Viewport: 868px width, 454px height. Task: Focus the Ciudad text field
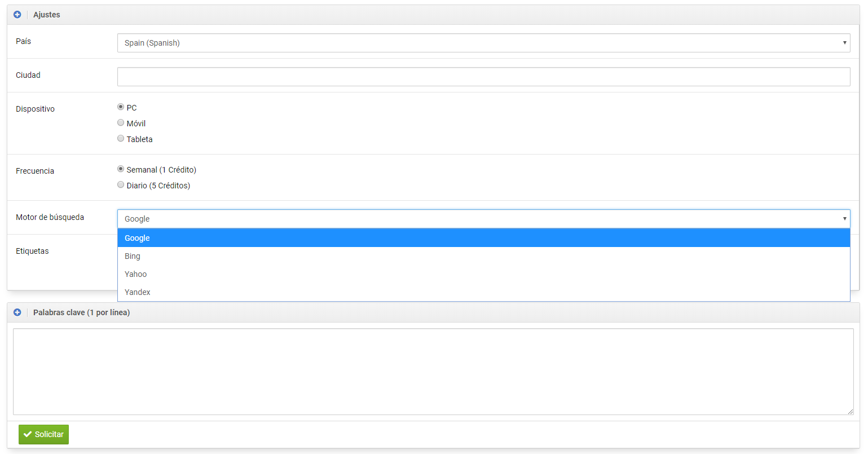pyautogui.click(x=483, y=77)
